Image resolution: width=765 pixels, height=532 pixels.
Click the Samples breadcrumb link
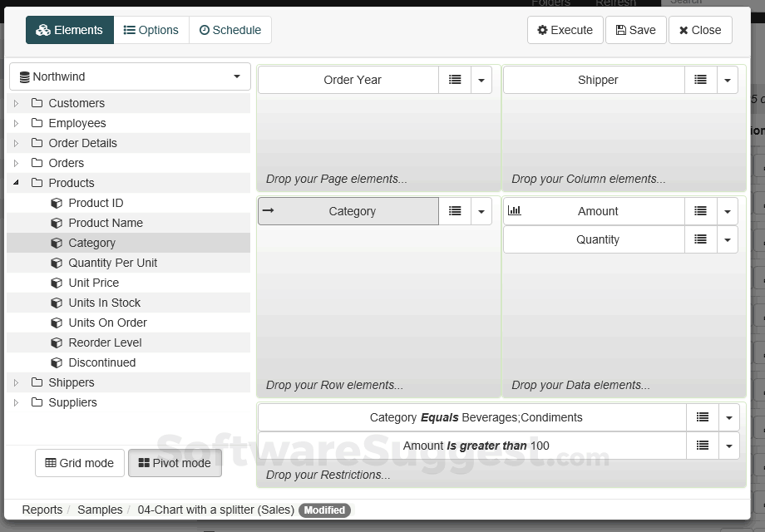pos(100,510)
